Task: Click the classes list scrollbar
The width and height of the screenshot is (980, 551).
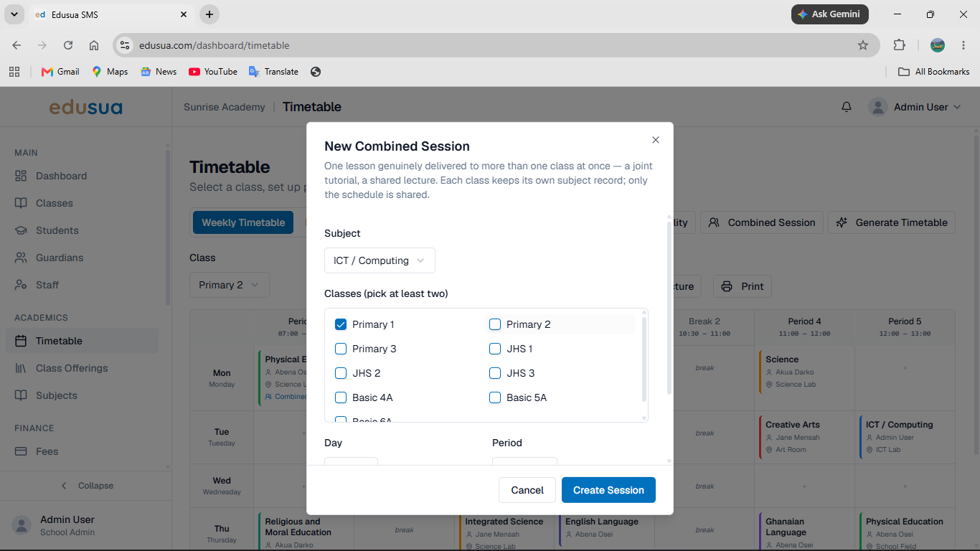Action: pyautogui.click(x=644, y=359)
